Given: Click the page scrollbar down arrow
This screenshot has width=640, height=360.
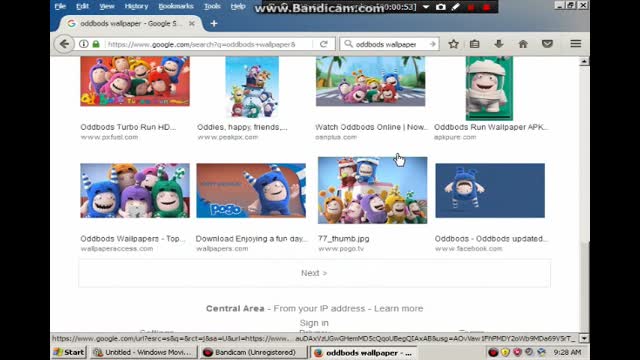Looking at the screenshot, I should [584, 338].
